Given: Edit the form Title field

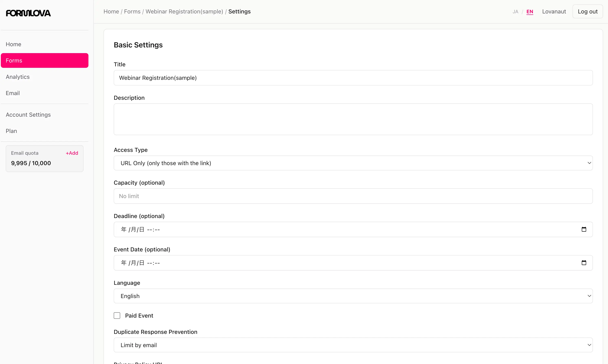Looking at the screenshot, I should (353, 78).
